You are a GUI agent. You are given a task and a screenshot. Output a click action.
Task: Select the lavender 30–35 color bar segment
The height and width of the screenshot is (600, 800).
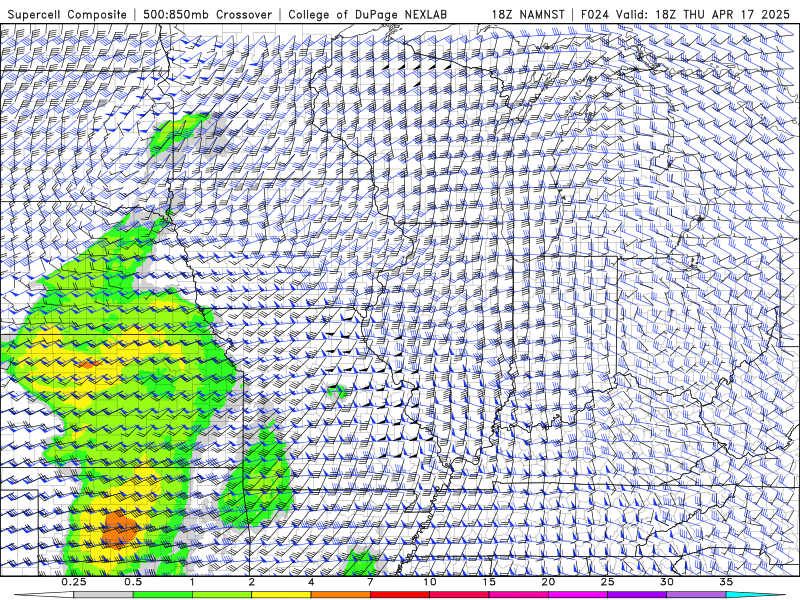point(696,595)
